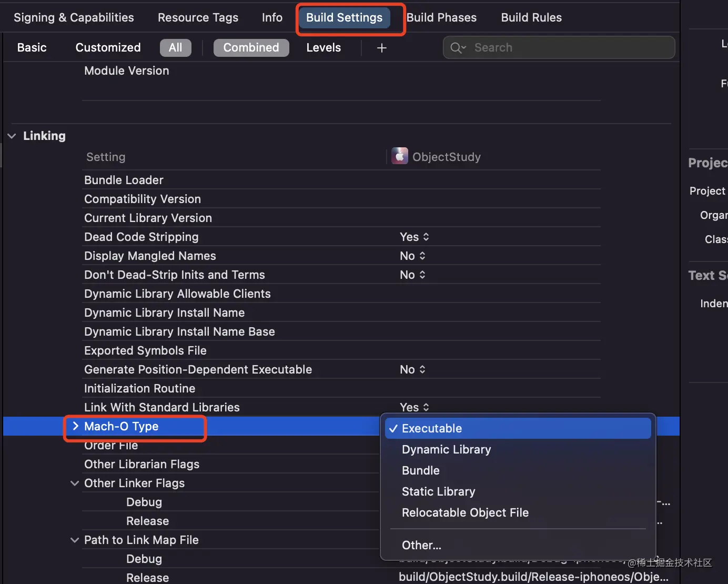
Task: Switch to Levels view mode
Action: pyautogui.click(x=323, y=47)
